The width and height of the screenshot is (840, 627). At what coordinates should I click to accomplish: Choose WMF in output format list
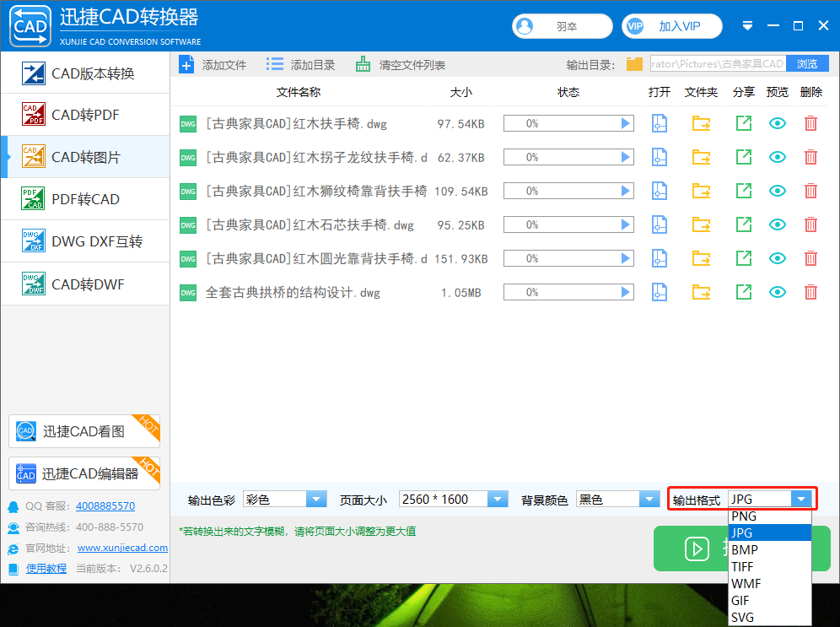(x=770, y=584)
